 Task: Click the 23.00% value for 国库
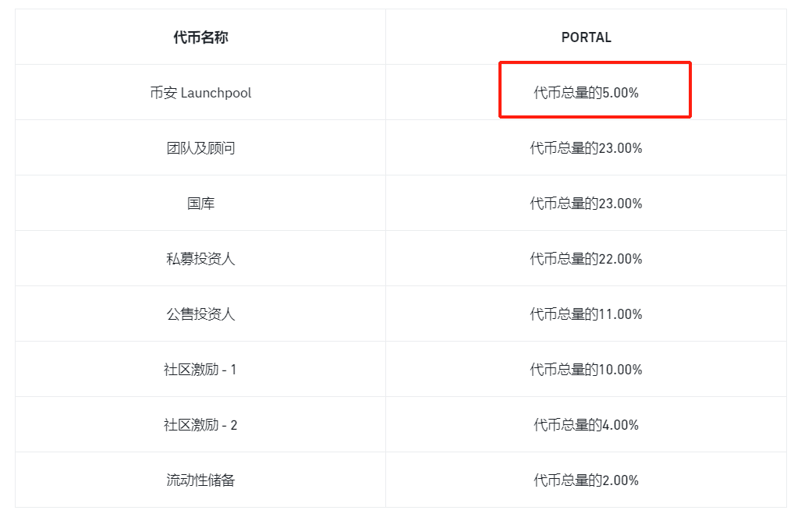click(x=620, y=204)
